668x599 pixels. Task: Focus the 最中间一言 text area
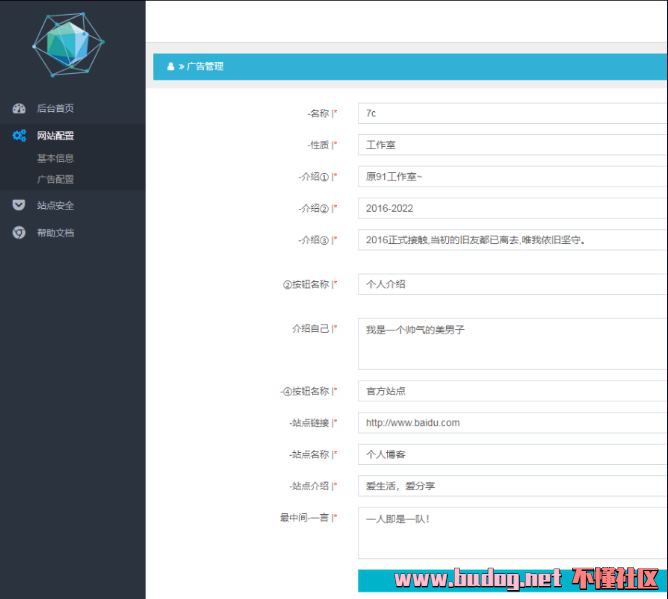[x=512, y=532]
